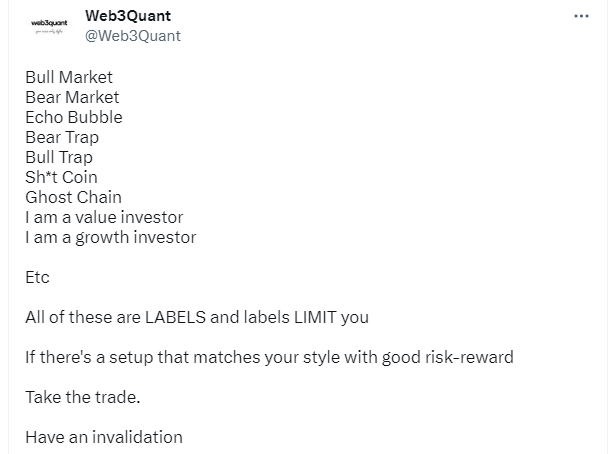Click the Web3Quant profile avatar
This screenshot has height=454, width=609.
[x=49, y=26]
